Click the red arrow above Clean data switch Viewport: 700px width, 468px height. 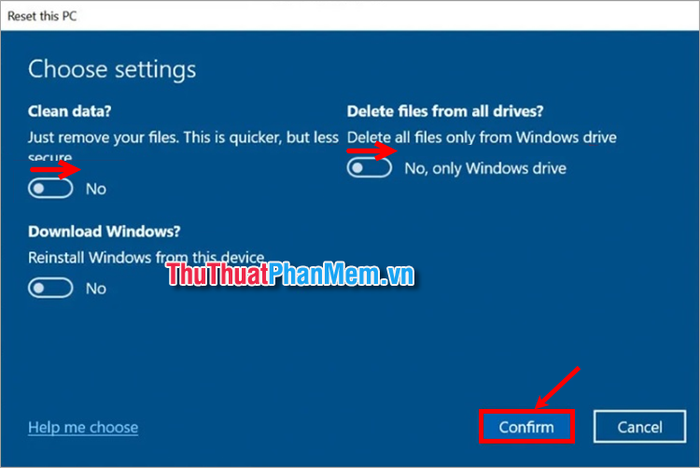click(x=55, y=170)
